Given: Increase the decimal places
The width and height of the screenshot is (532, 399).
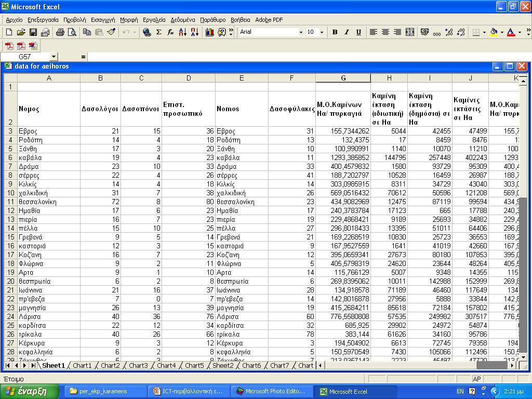Looking at the screenshot, I should click(449, 32).
